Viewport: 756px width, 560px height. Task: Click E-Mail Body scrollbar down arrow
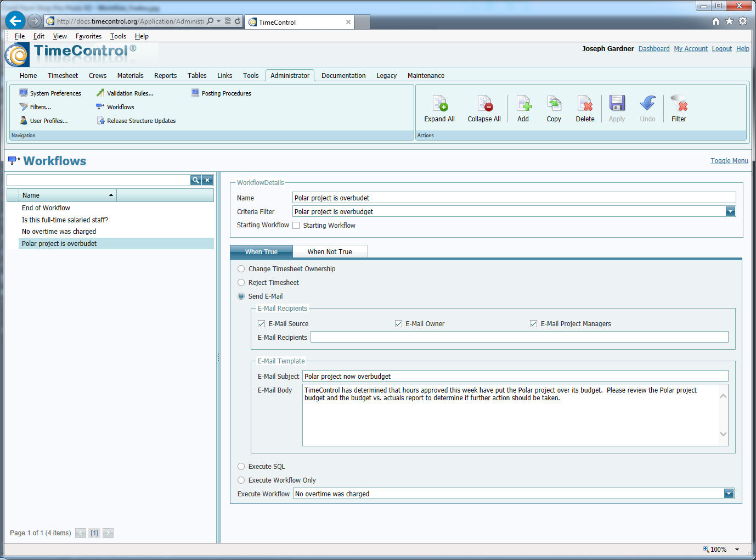click(x=723, y=434)
